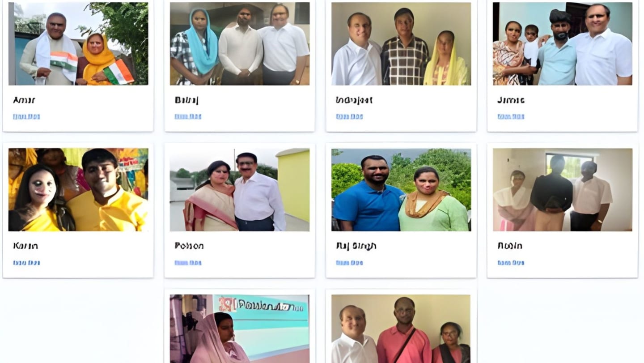Open photo with woman in yellow dupatta
The width and height of the screenshot is (644, 363).
click(401, 43)
